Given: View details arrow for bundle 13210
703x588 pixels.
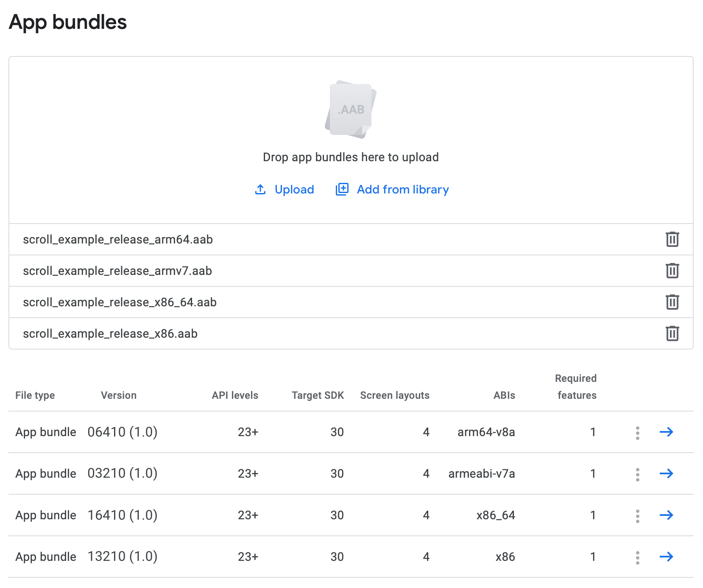Looking at the screenshot, I should point(666,557).
